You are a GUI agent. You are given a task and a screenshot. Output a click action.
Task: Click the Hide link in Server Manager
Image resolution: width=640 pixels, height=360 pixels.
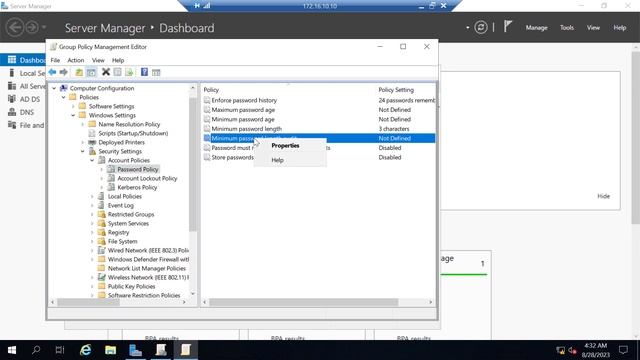tap(603, 196)
